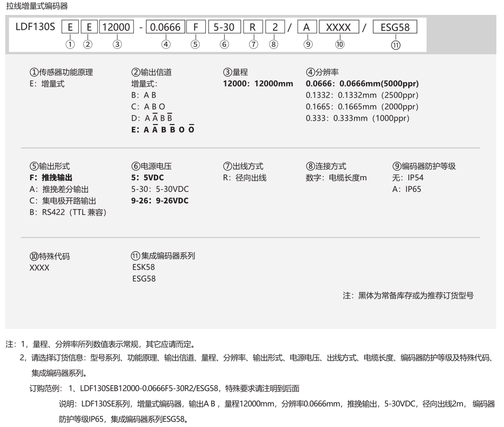
Task: Select the voltage option 9-26: 9-26VDC
Action: click(160, 201)
